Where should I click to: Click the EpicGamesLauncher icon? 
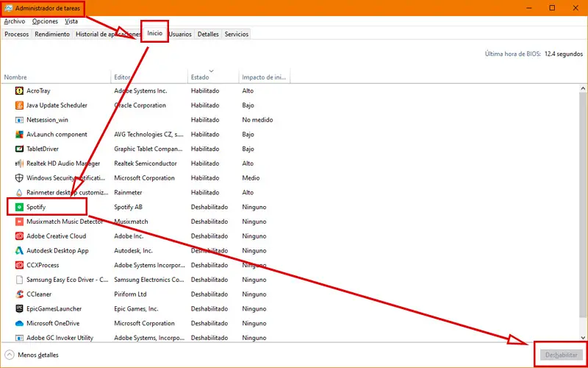click(19, 308)
